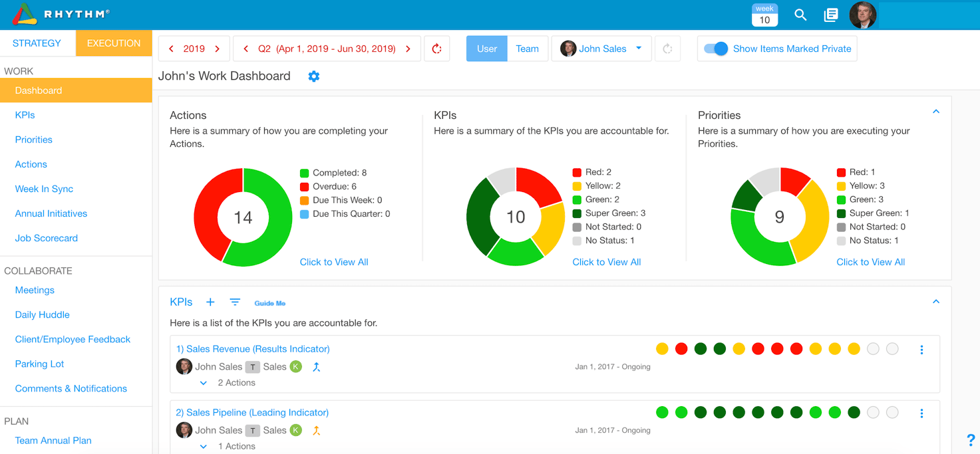Screen dimensions: 980x454
Task: Open the KPIs filter icon
Action: click(x=235, y=302)
